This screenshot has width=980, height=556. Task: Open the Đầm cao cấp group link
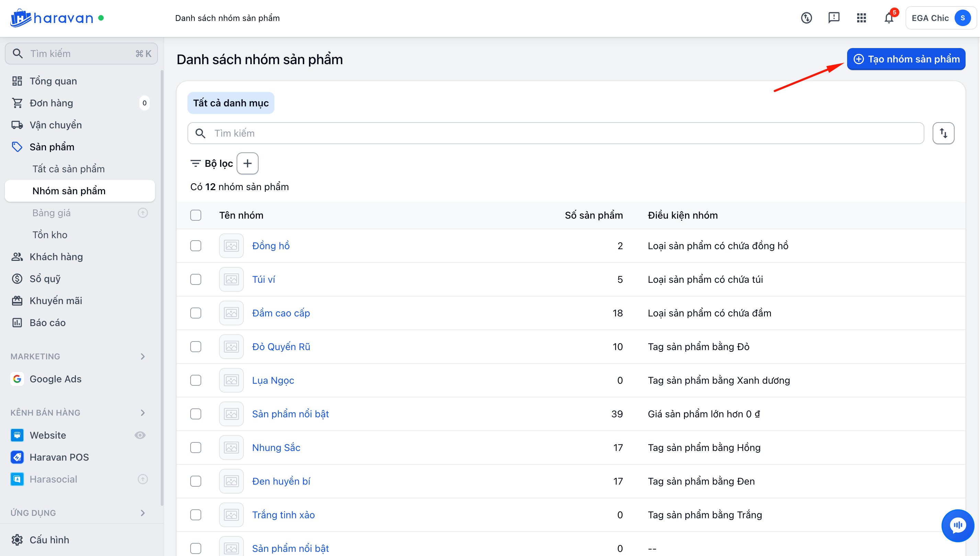click(281, 313)
